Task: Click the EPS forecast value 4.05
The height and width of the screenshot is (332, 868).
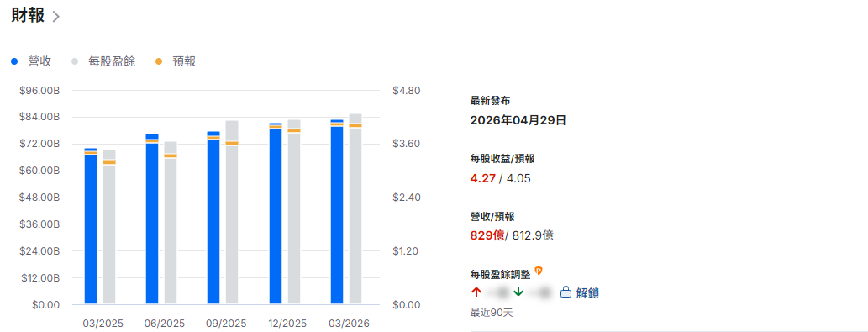Action: pos(518,178)
